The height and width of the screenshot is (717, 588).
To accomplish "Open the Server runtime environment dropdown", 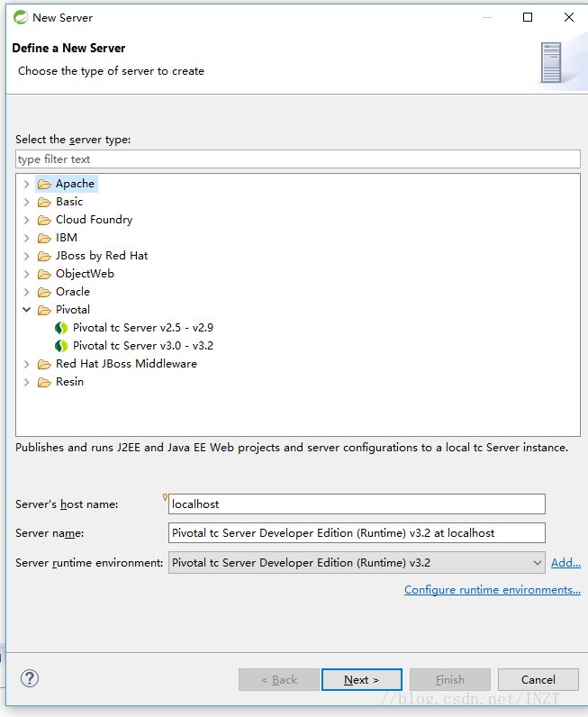I will 357,562.
